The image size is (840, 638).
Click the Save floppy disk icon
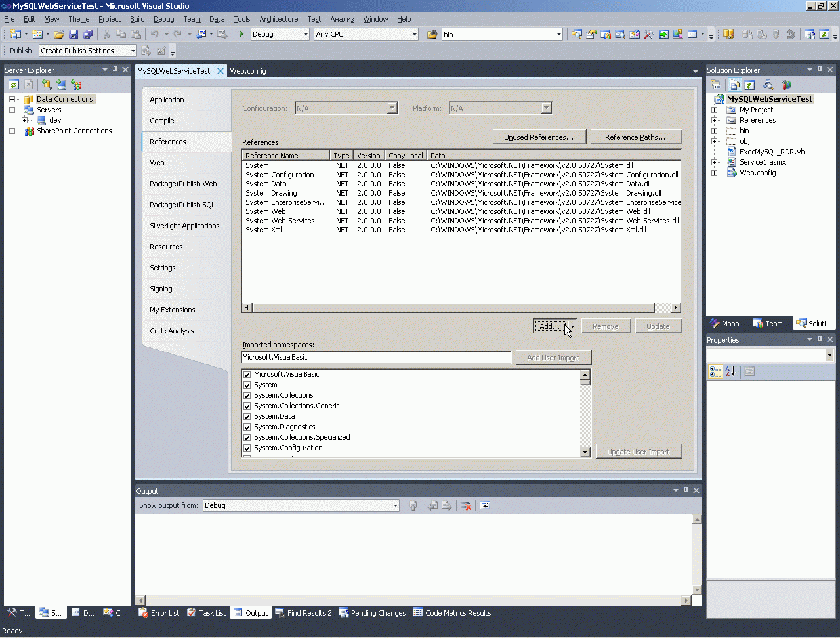[x=73, y=34]
